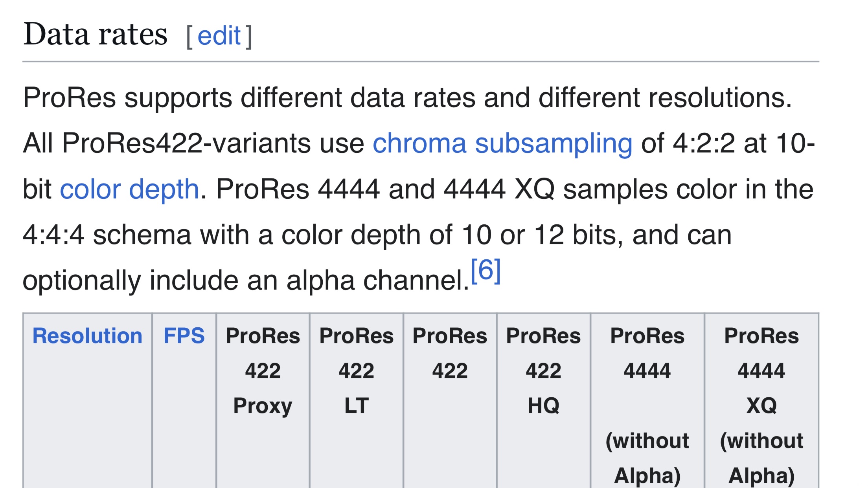
Task: Click the Data rates section heading
Action: pyautogui.click(x=96, y=34)
